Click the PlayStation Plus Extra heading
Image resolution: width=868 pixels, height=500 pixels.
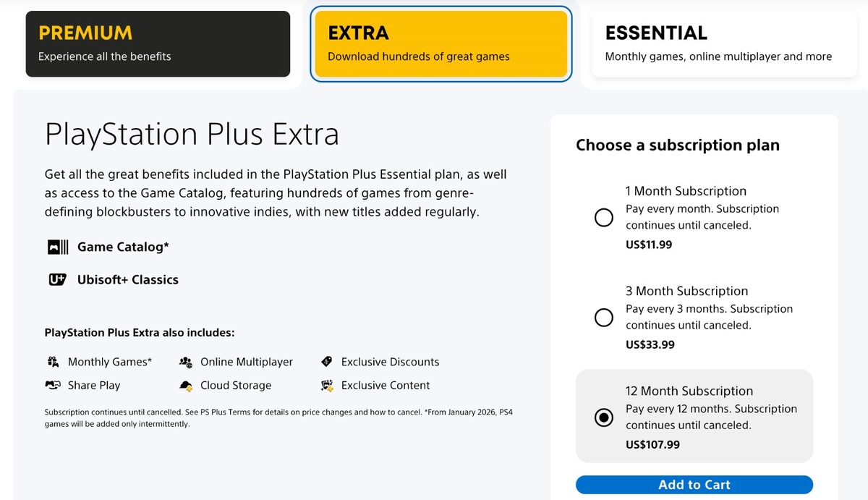point(192,135)
